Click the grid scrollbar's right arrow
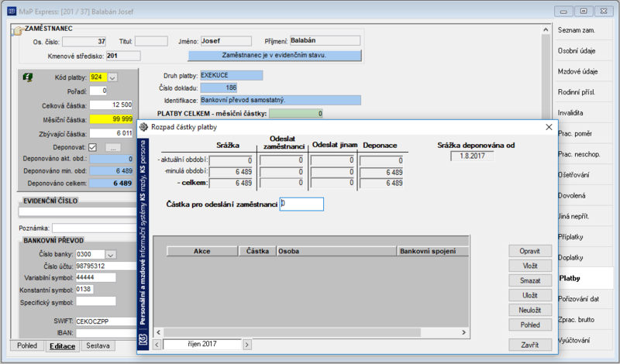This screenshot has height=364, width=620. pyautogui.click(x=463, y=332)
